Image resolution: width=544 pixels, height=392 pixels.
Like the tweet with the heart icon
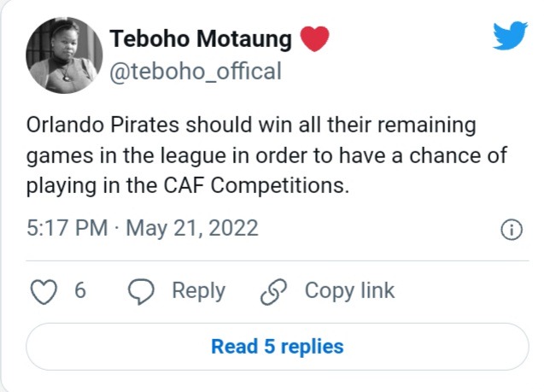44,292
